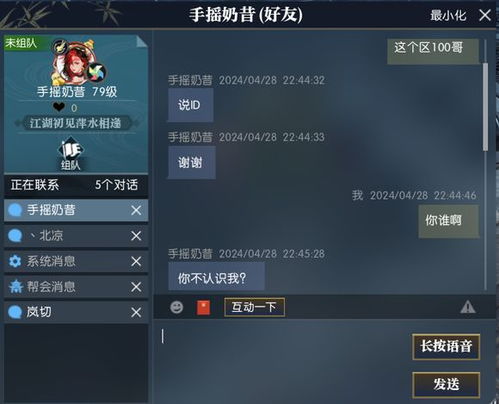Close the 、北凉 conversation
The image size is (499, 404).
point(136,236)
